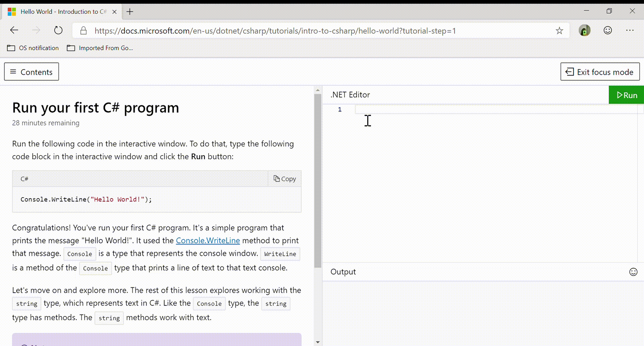Close the Hello World tab
The image size is (644, 346).
pos(114,12)
